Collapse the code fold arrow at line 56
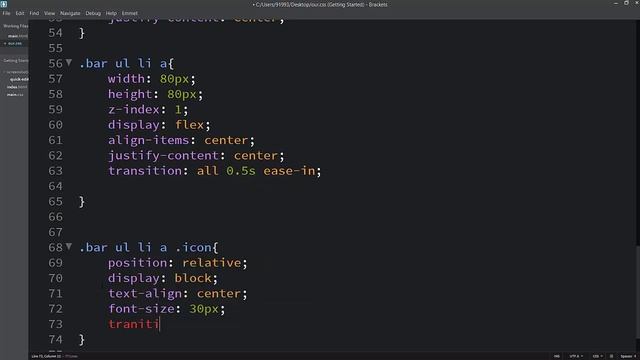This screenshot has height=360, width=640. [69, 62]
